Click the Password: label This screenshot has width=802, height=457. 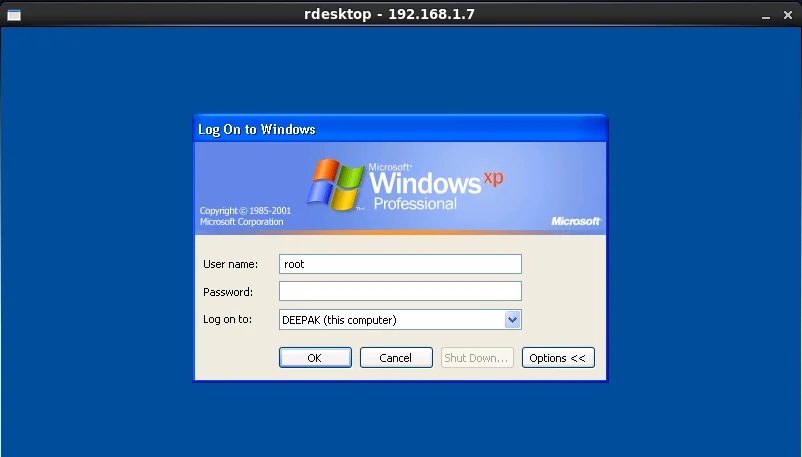tap(228, 292)
